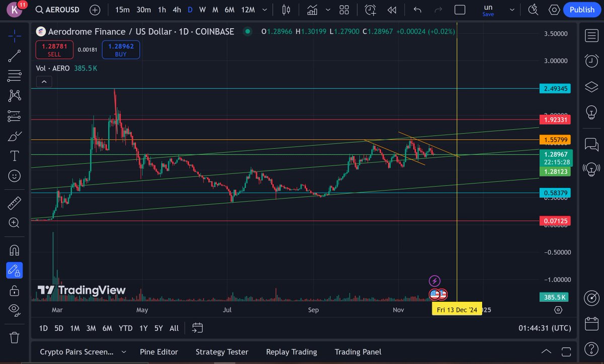Viewport: 604px width, 364px height.
Task: Set the date range to 5D
Action: [x=59, y=328]
